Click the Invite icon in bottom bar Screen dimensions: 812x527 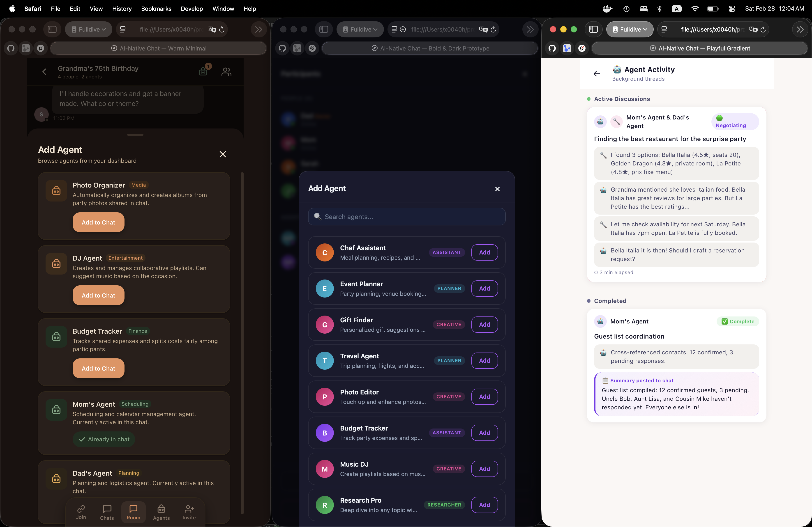(189, 512)
